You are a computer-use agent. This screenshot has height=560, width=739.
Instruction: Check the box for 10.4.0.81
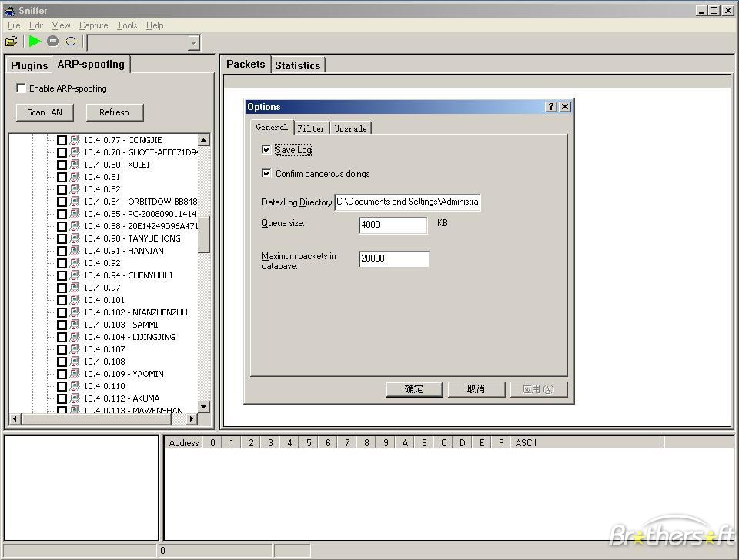pos(62,177)
